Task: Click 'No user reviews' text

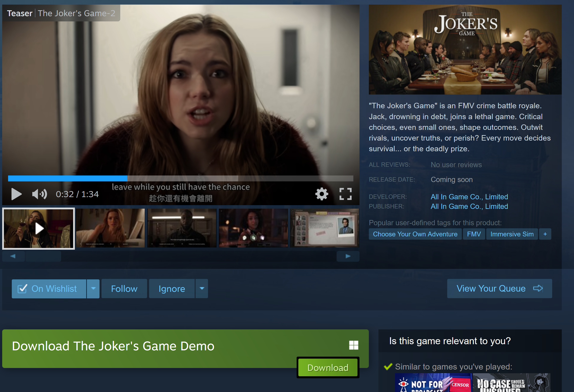Action: [x=456, y=165]
